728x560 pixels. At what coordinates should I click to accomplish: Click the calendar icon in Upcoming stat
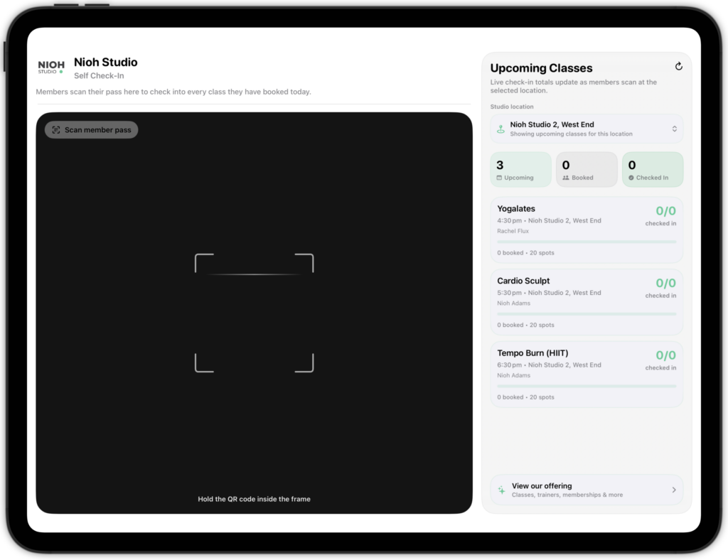coord(499,178)
